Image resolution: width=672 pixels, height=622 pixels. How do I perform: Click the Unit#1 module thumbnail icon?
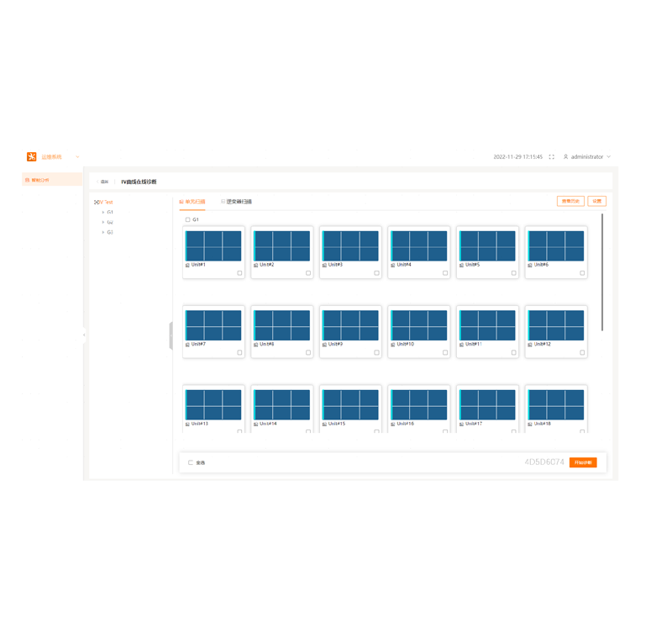(213, 244)
